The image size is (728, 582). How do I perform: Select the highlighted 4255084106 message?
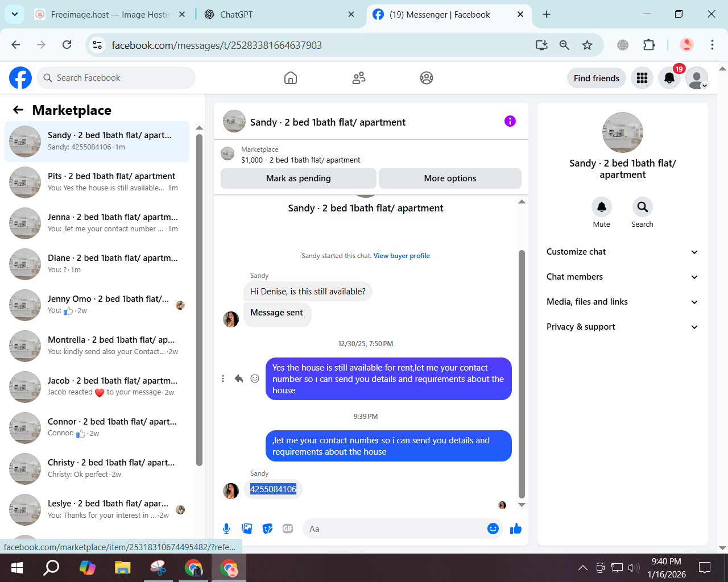click(x=273, y=489)
